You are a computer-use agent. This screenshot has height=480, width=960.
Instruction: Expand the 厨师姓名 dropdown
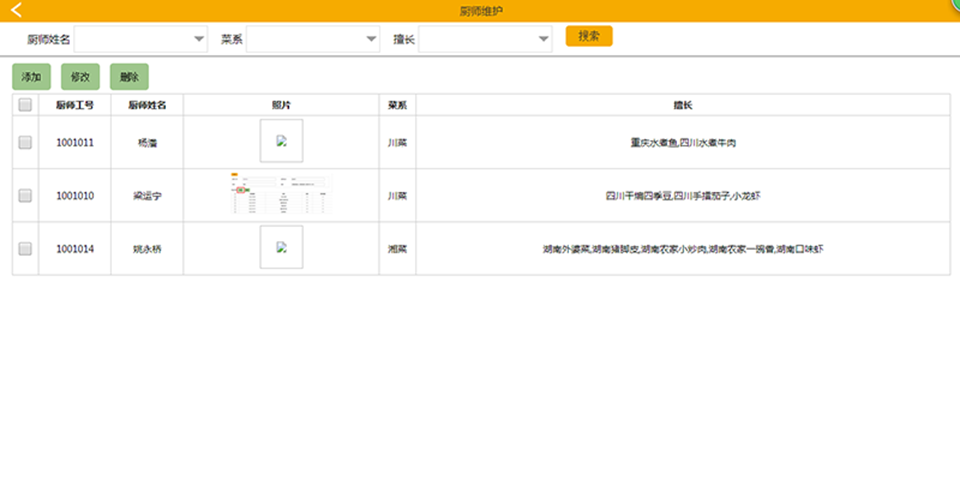tap(141, 39)
